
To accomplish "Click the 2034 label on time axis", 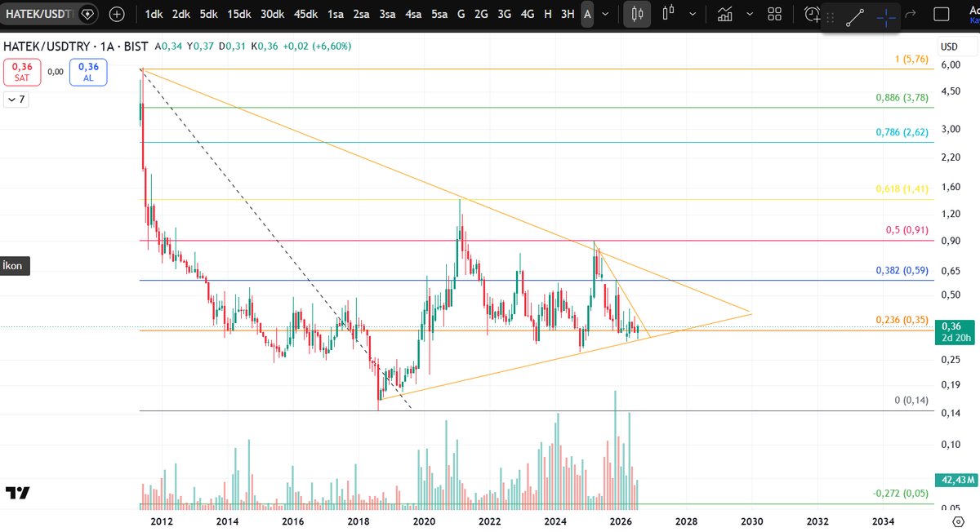I will pos(883,521).
